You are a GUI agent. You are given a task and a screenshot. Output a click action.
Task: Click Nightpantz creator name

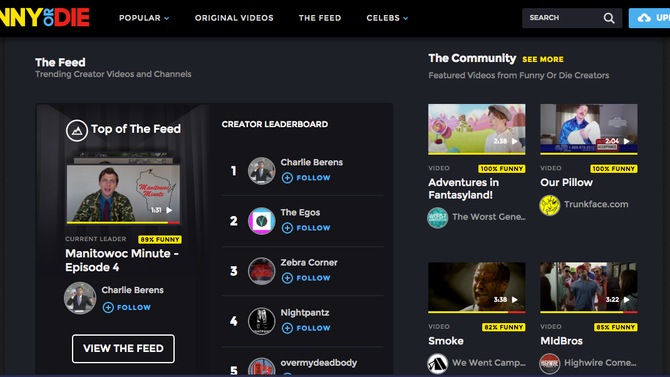pos(305,312)
